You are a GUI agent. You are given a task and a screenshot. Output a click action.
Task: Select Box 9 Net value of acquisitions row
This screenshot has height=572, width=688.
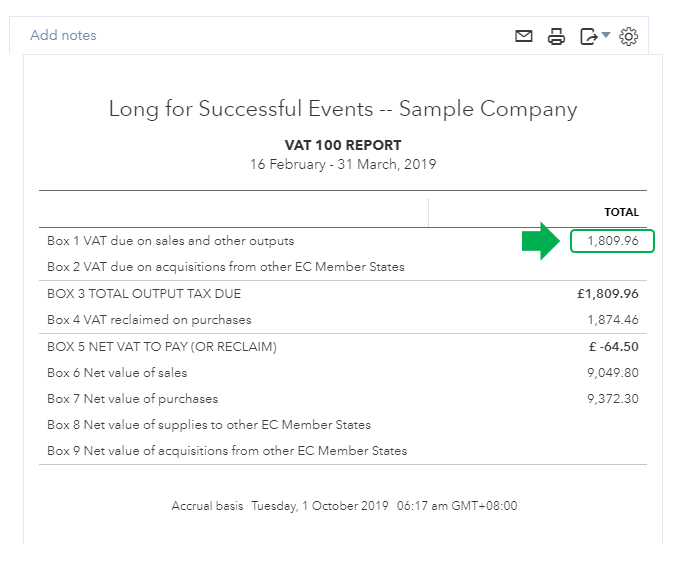click(x=227, y=451)
